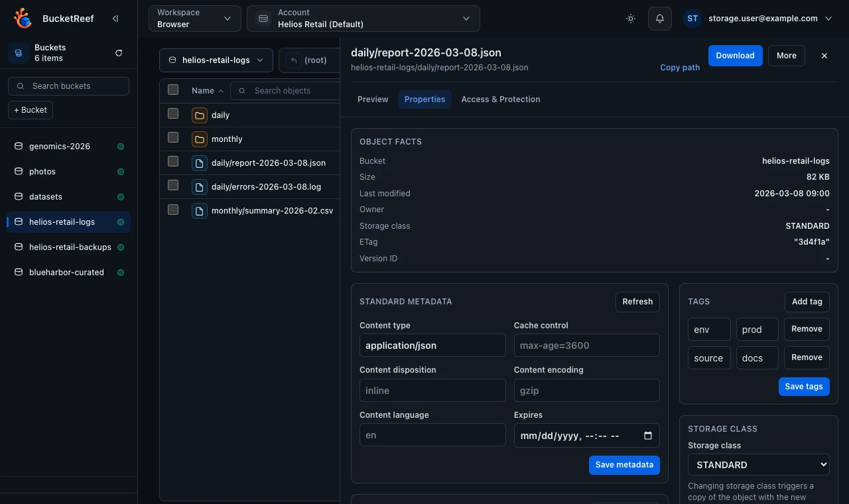Click the Buckets database icon in sidebar header
Image resolution: width=849 pixels, height=504 pixels.
point(19,53)
